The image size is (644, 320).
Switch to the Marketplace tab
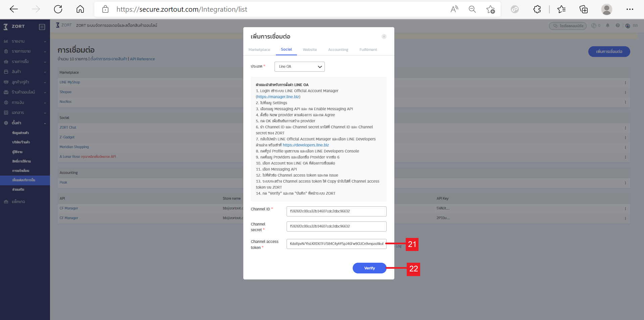coord(259,50)
